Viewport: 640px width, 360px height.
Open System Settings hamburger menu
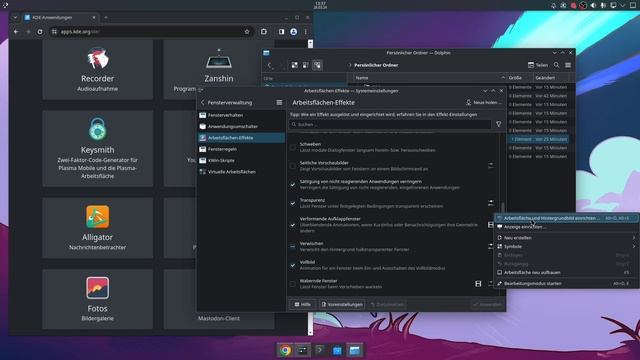coord(279,102)
